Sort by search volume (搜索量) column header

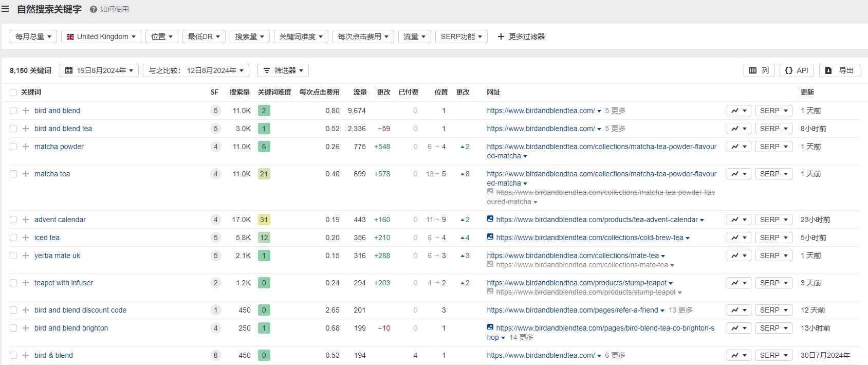239,93
